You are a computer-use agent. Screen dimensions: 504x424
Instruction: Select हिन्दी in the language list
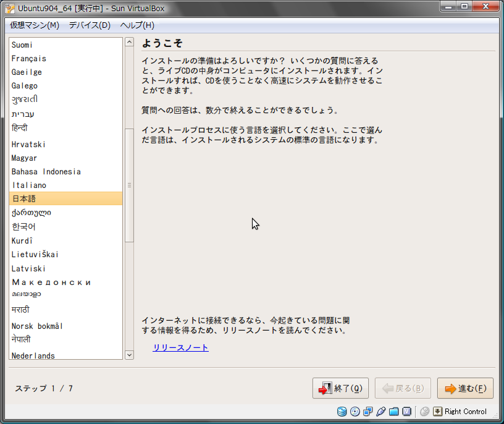tap(66, 128)
